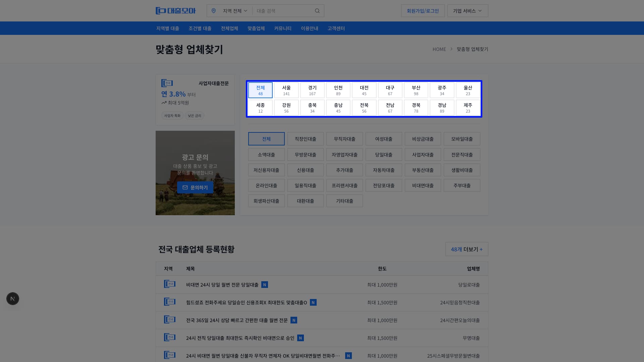Viewport: 644px width, 362px height.
Task: Click the location pin icon beside 지역 전체
Action: [x=214, y=10]
